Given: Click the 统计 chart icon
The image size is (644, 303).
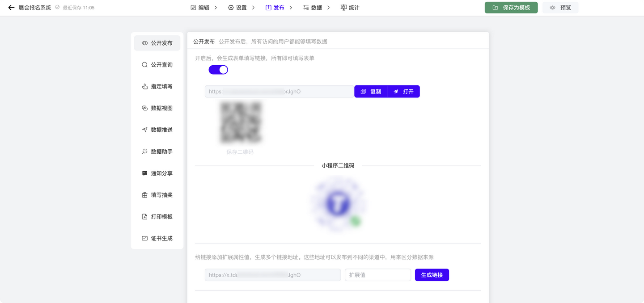Looking at the screenshot, I should 343,8.
